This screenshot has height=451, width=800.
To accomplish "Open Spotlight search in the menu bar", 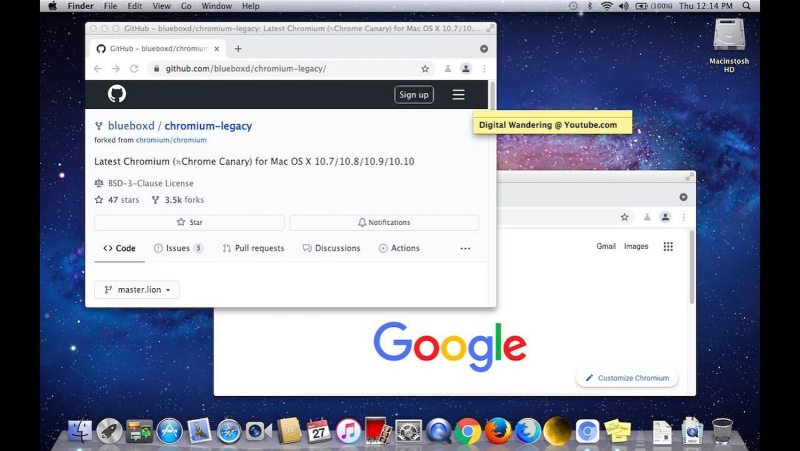I will tap(746, 6).
